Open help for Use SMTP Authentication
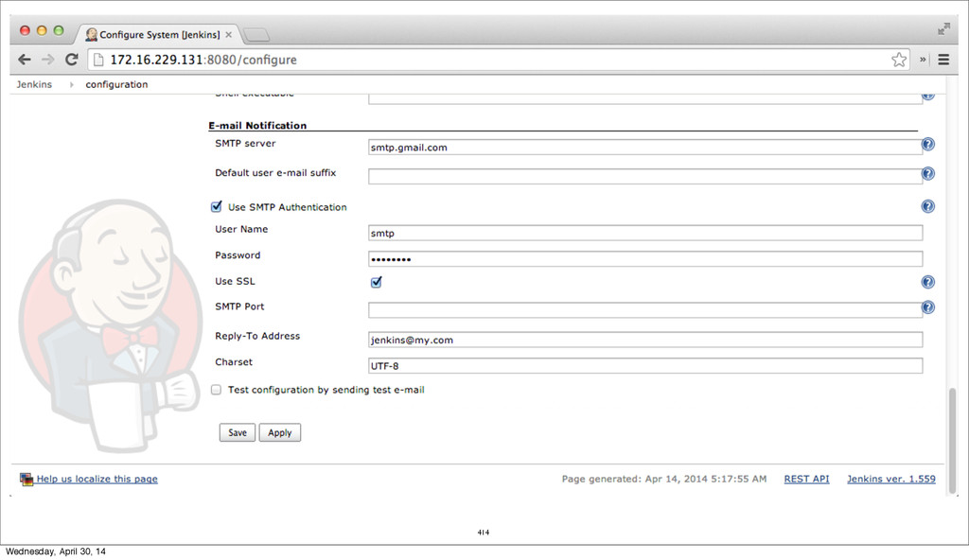Screen dimensions: 969x560 coord(927,206)
